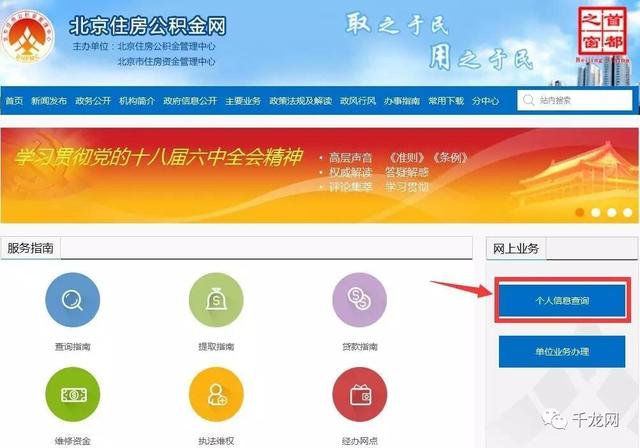Click the site logo emblem
The image size is (640, 448).
[27, 38]
